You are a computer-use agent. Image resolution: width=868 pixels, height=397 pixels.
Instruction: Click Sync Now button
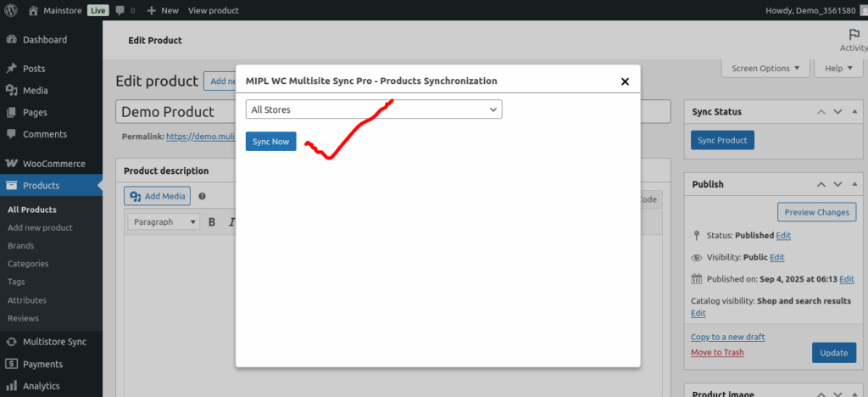pyautogui.click(x=270, y=141)
